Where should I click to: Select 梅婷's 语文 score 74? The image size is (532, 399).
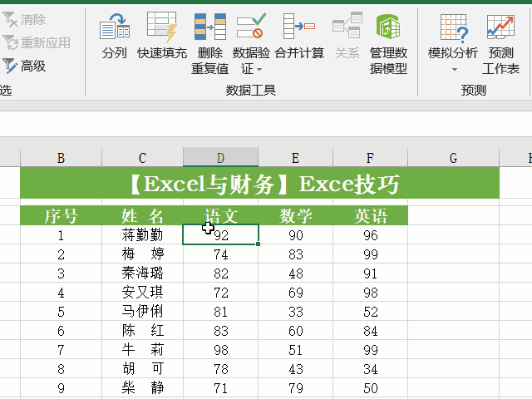tap(220, 254)
